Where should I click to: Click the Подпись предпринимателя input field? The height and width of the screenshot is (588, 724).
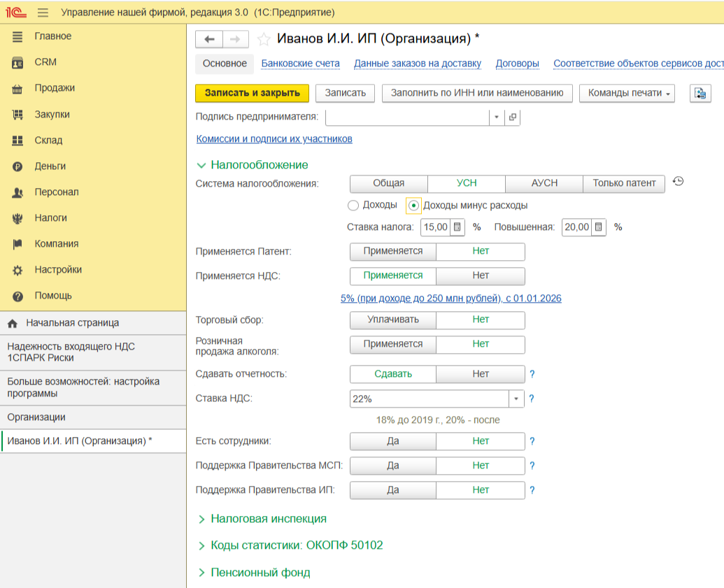[407, 117]
